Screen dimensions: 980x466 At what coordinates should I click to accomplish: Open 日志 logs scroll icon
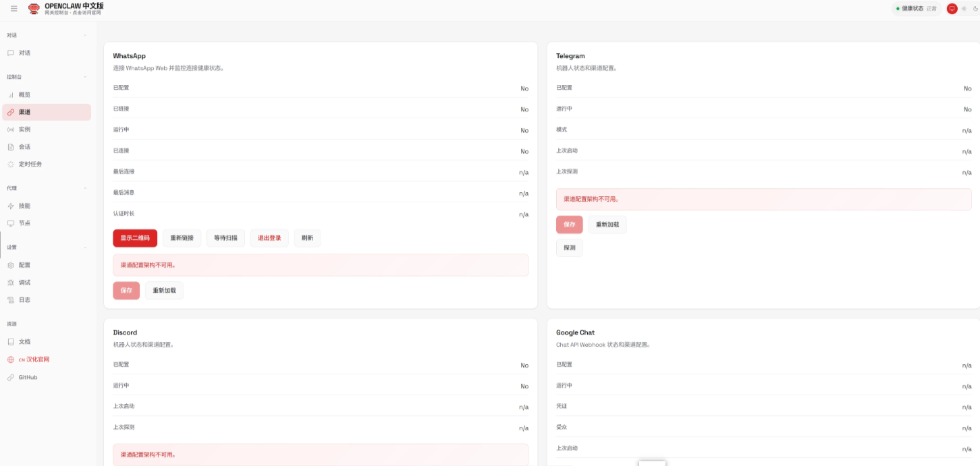(10, 300)
